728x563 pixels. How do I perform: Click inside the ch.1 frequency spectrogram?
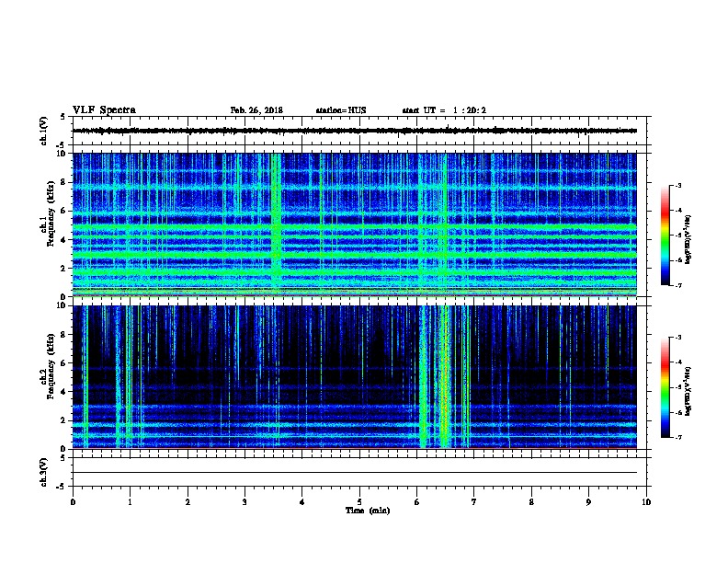[x=355, y=224]
